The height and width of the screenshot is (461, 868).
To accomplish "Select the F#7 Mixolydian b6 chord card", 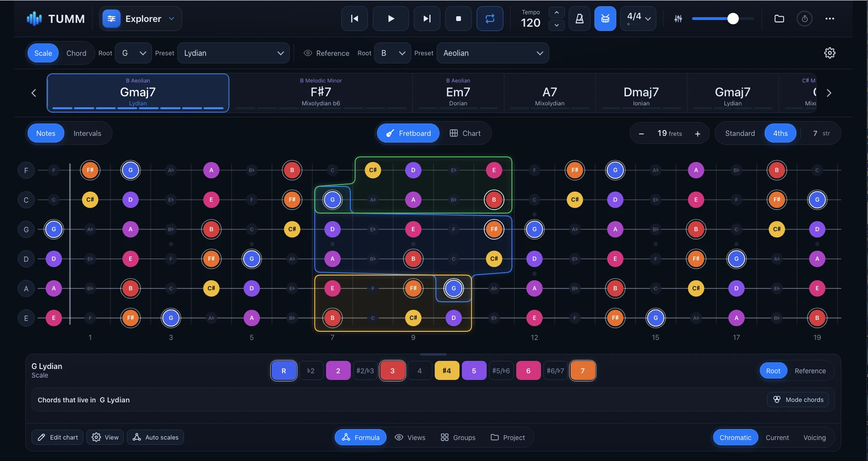I will pyautogui.click(x=321, y=92).
